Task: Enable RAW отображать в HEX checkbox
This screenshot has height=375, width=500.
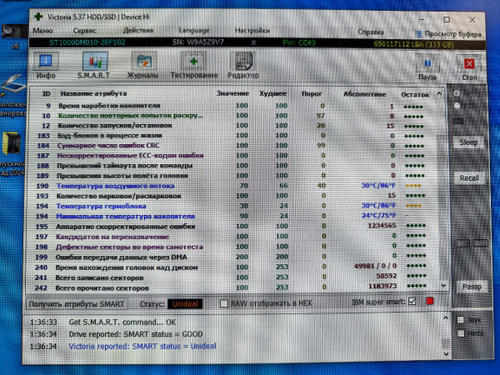Action: tap(224, 303)
